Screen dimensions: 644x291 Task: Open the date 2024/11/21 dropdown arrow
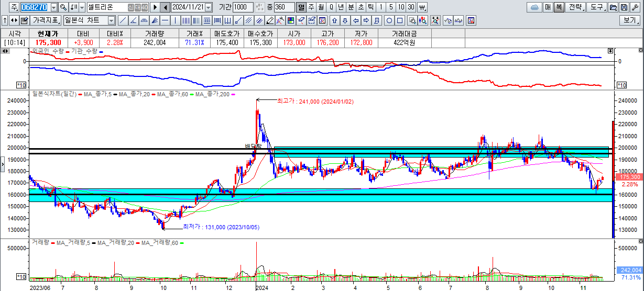click(x=209, y=7)
